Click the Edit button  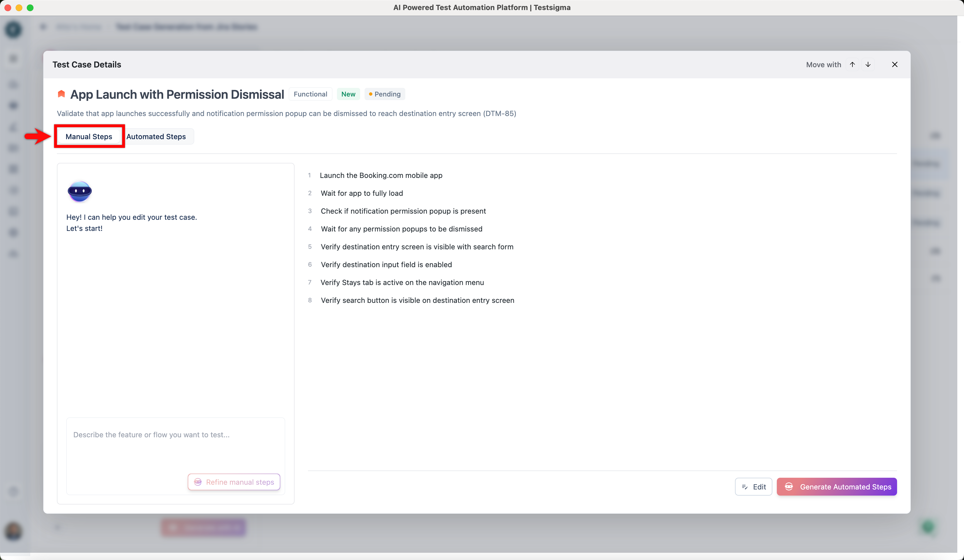753,487
